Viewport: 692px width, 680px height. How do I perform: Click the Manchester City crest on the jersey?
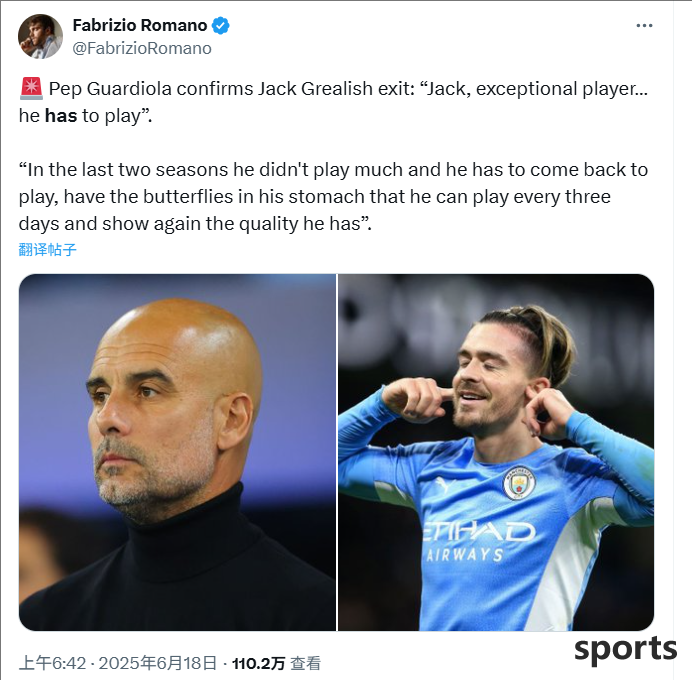coord(519,483)
